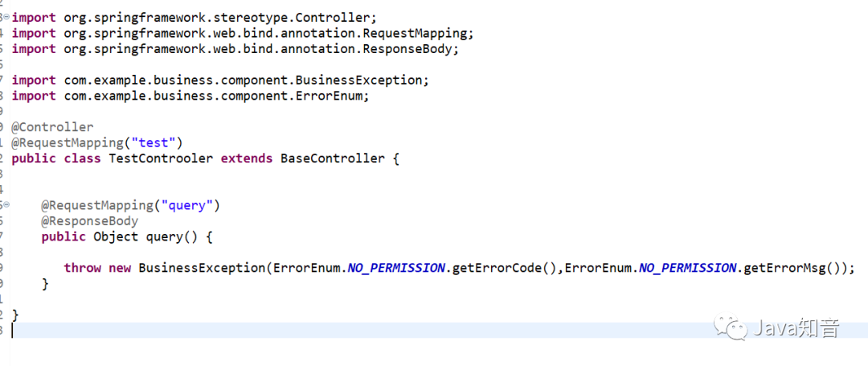Place cursor on the highlighted empty last line

(439, 331)
